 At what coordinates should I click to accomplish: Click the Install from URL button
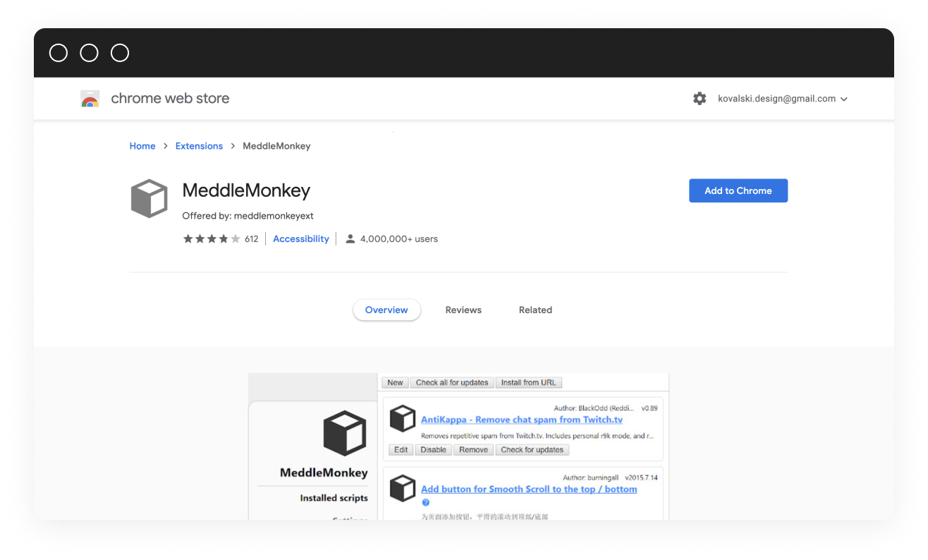click(528, 382)
